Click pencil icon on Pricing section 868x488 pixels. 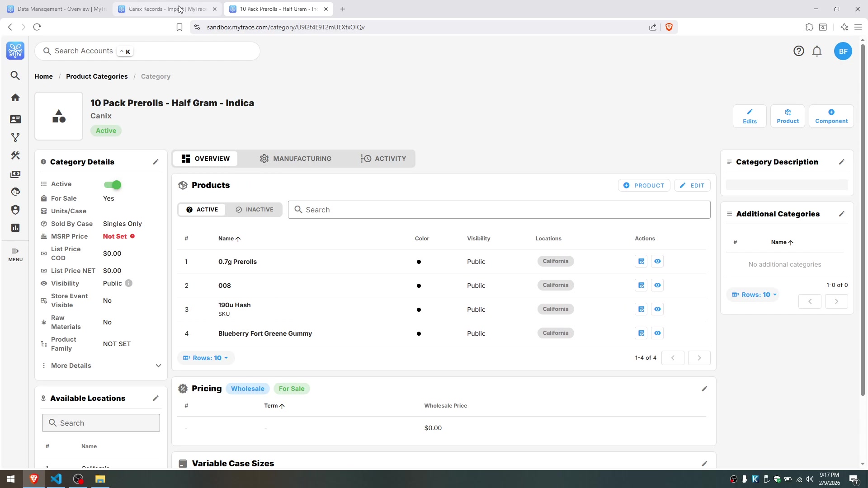point(704,389)
